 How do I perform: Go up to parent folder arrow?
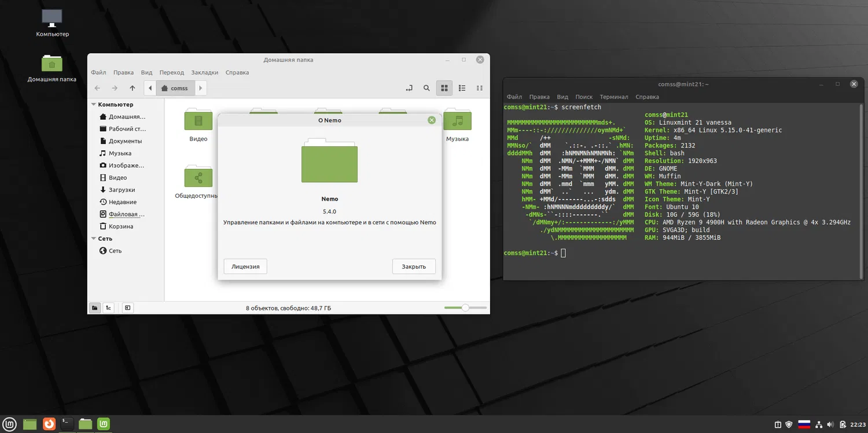click(133, 88)
